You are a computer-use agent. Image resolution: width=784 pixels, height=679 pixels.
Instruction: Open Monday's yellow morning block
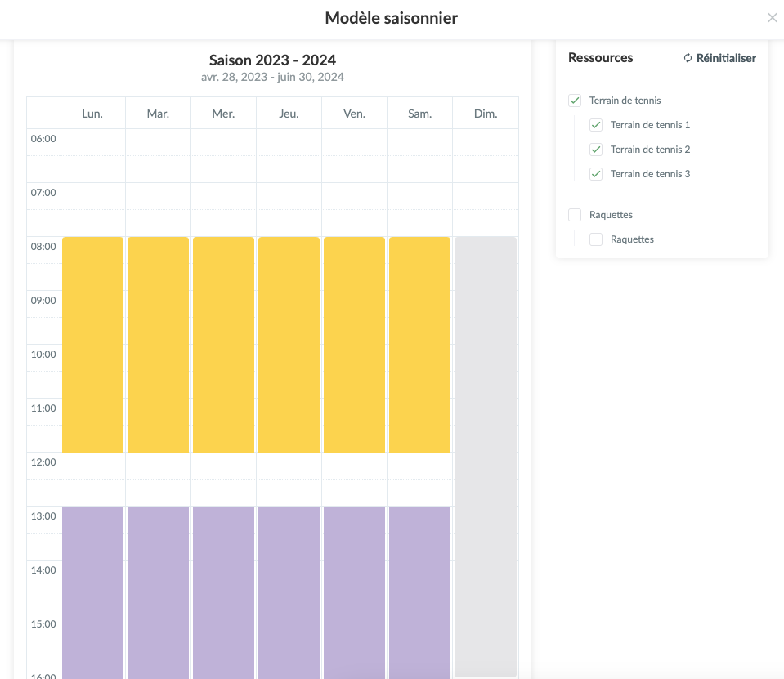[92, 345]
